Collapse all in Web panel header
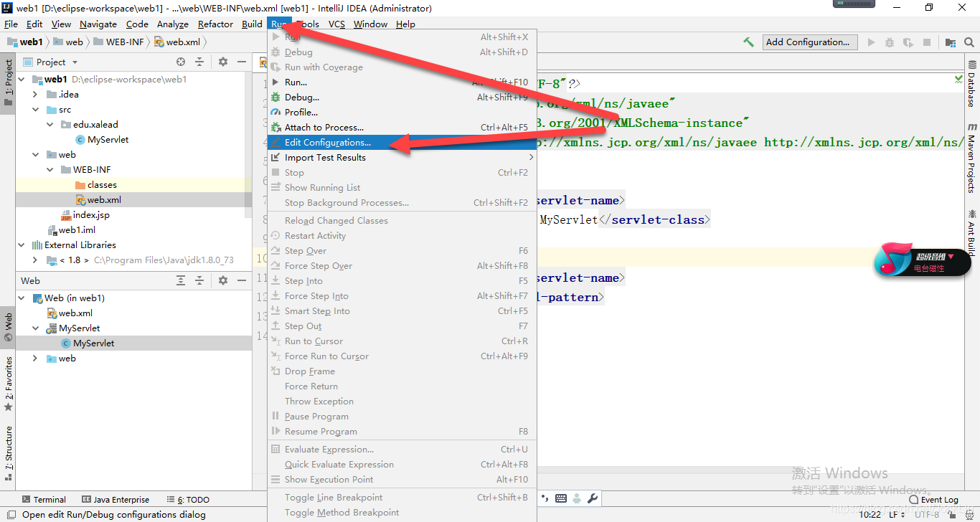The height and width of the screenshot is (522, 980). [200, 281]
